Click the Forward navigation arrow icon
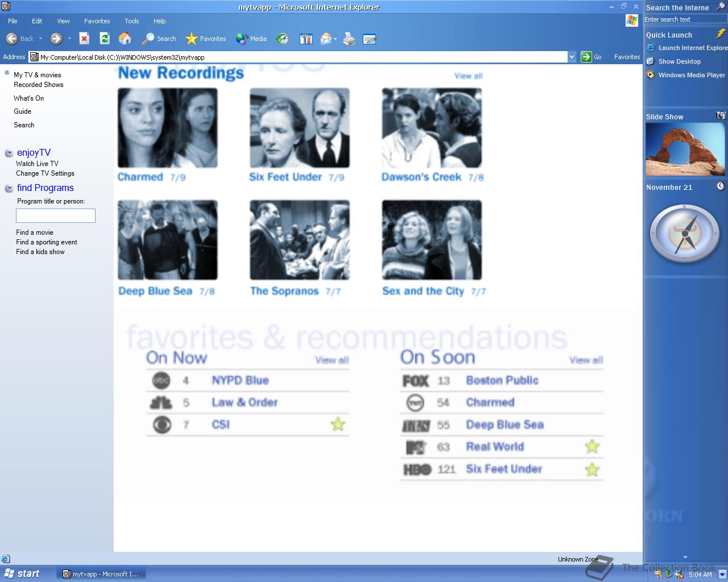 pyautogui.click(x=56, y=39)
